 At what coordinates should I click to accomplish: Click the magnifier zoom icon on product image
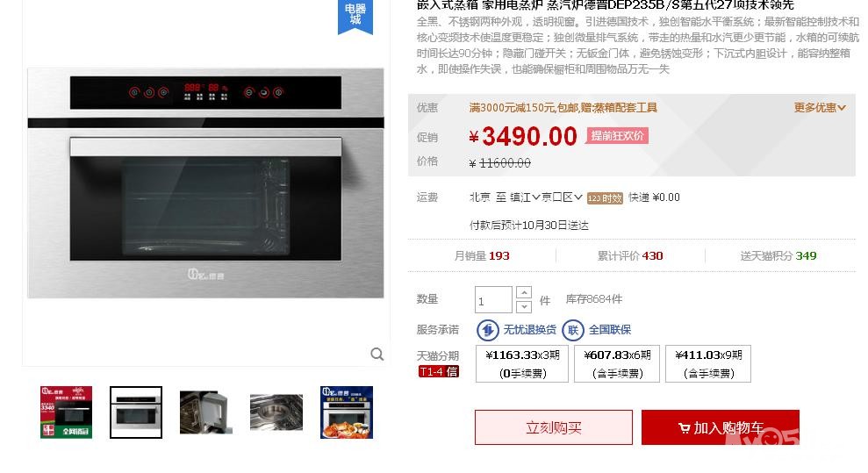pos(377,354)
